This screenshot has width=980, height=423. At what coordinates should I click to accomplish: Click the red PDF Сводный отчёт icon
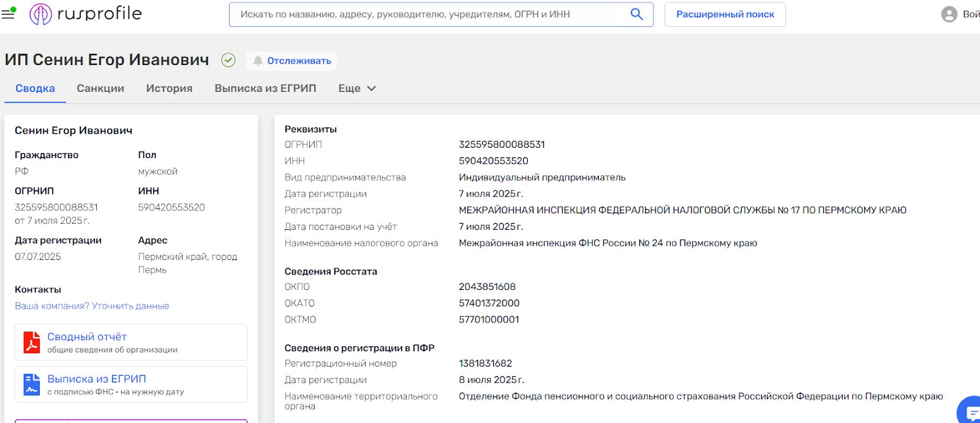(x=31, y=342)
